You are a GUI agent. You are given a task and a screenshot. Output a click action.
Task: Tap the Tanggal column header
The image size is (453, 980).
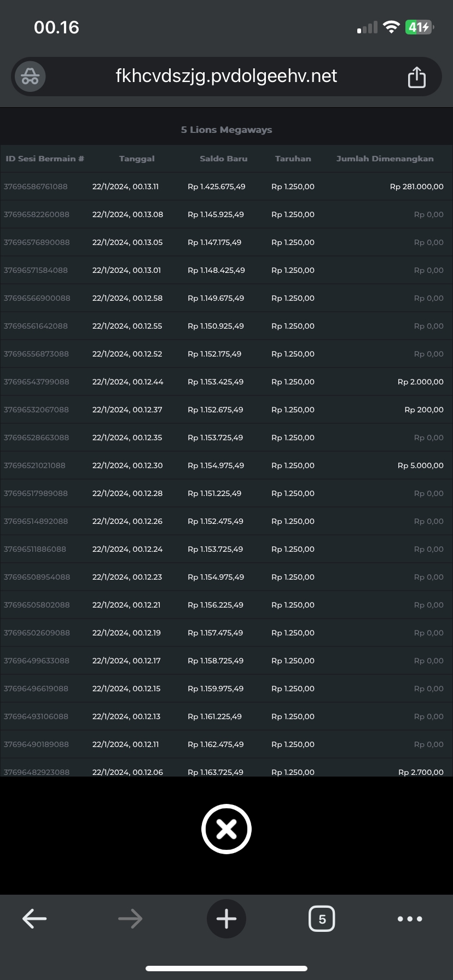click(x=137, y=159)
